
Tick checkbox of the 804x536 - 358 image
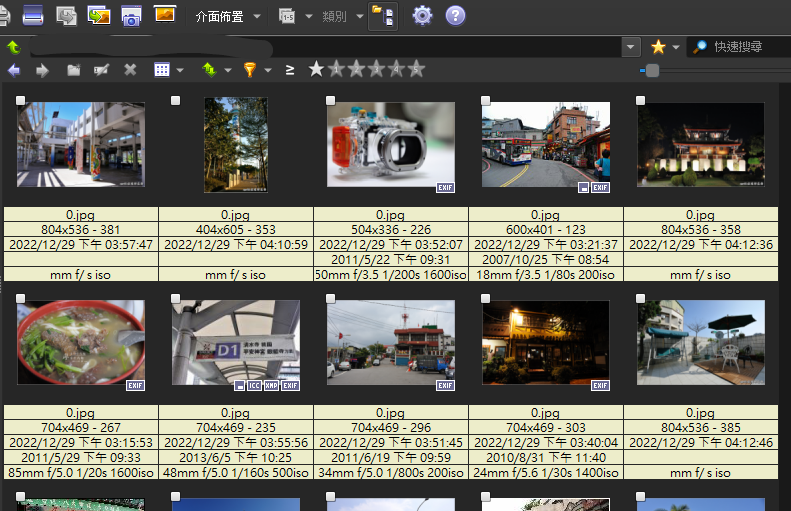pos(640,100)
